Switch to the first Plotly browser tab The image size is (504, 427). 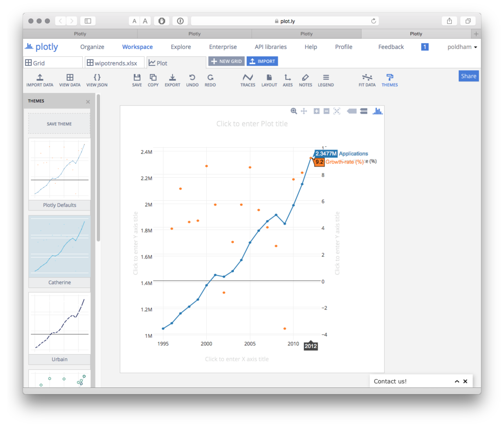[80, 34]
